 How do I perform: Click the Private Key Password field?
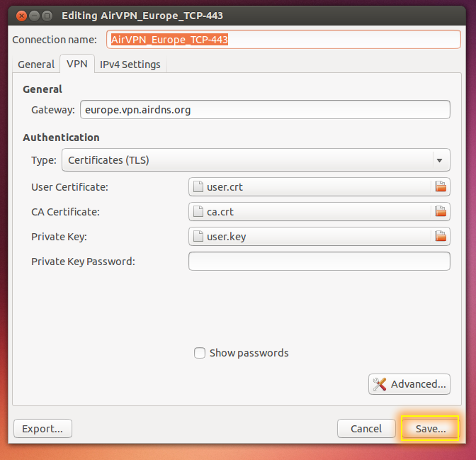tap(319, 262)
